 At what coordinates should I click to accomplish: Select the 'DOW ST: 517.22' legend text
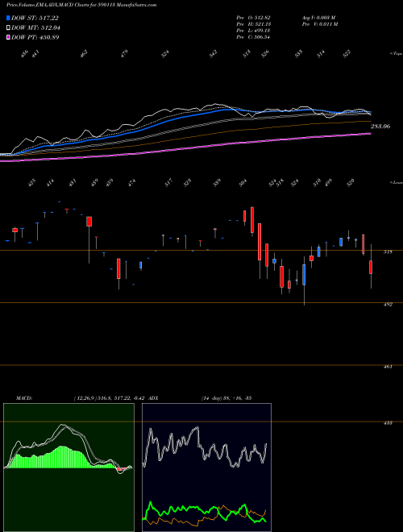[x=35, y=18]
